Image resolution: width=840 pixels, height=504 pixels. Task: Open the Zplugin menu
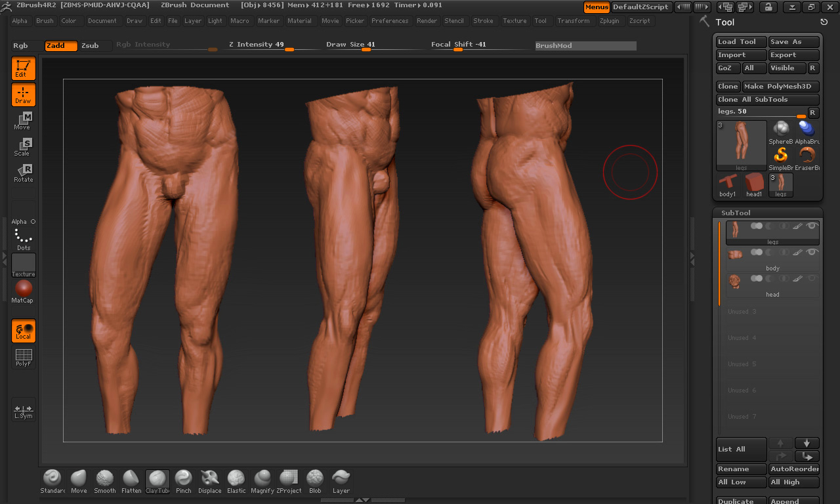tap(609, 21)
